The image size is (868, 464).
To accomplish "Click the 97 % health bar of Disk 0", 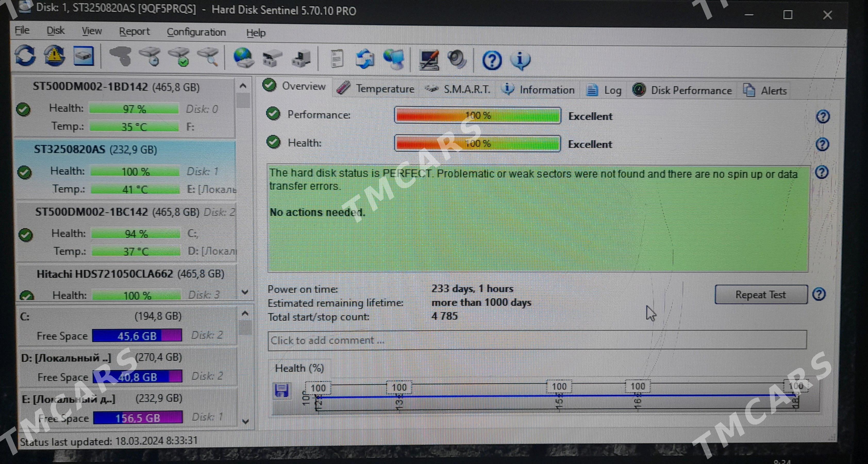I will point(134,109).
